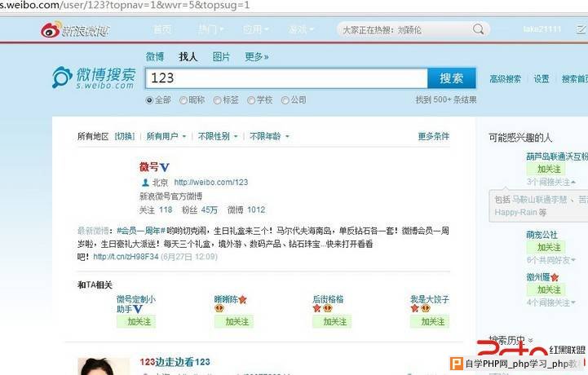Click 加关注 under 微号定制小助手
The width and height of the screenshot is (588, 375).
(135, 321)
